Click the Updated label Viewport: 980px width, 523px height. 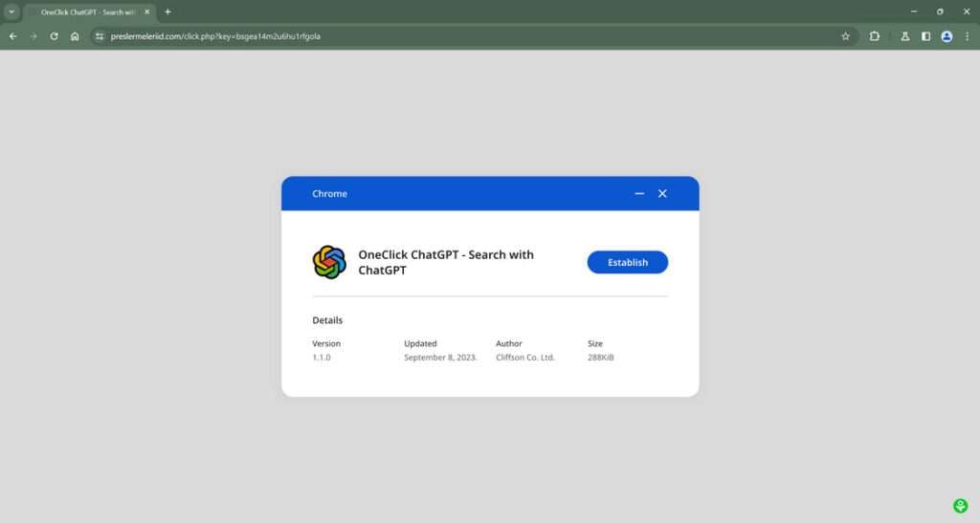pos(420,343)
